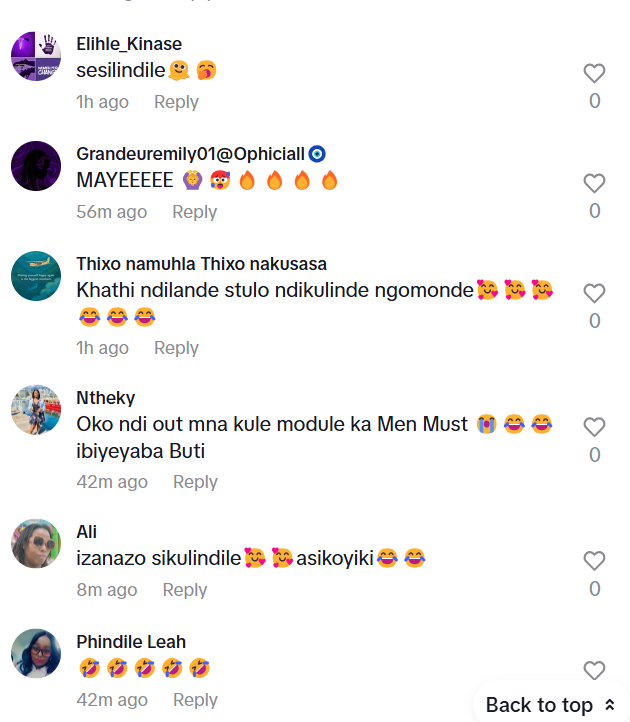View Thixo namuhla Thixo nakusasa's avatar
The image size is (630, 722).
[36, 276]
